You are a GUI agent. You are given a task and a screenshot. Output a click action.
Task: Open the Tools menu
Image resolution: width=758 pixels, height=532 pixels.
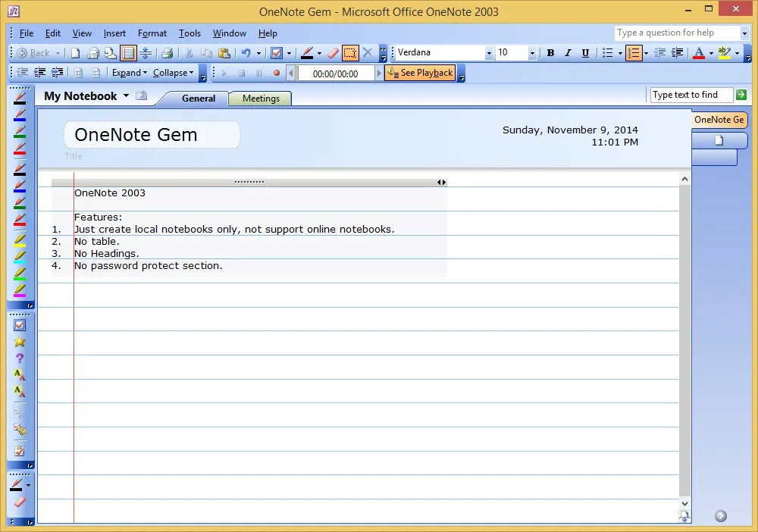tap(189, 33)
